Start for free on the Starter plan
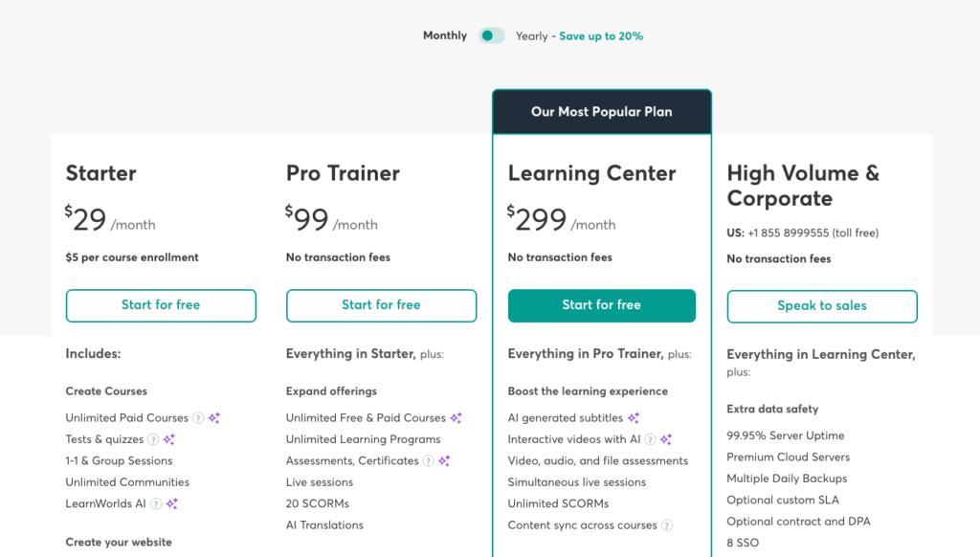This screenshot has height=557, width=980. (160, 305)
